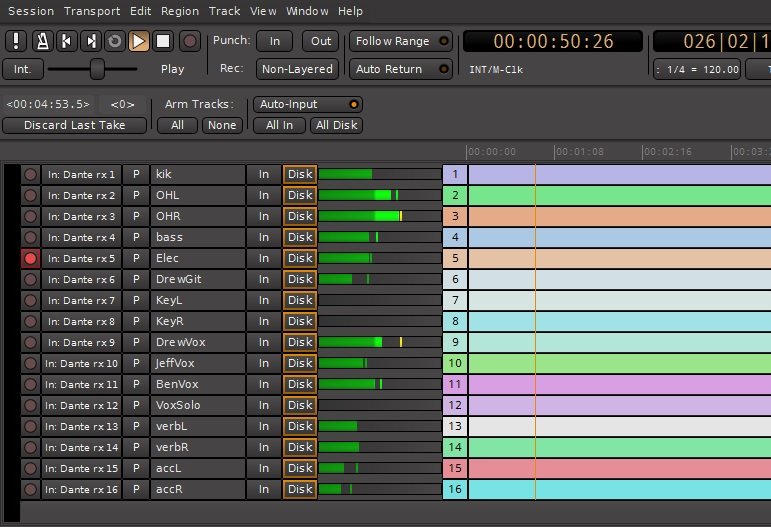Viewport: 771px width, 527px height.
Task: Enable the global record button
Action: (x=189, y=41)
